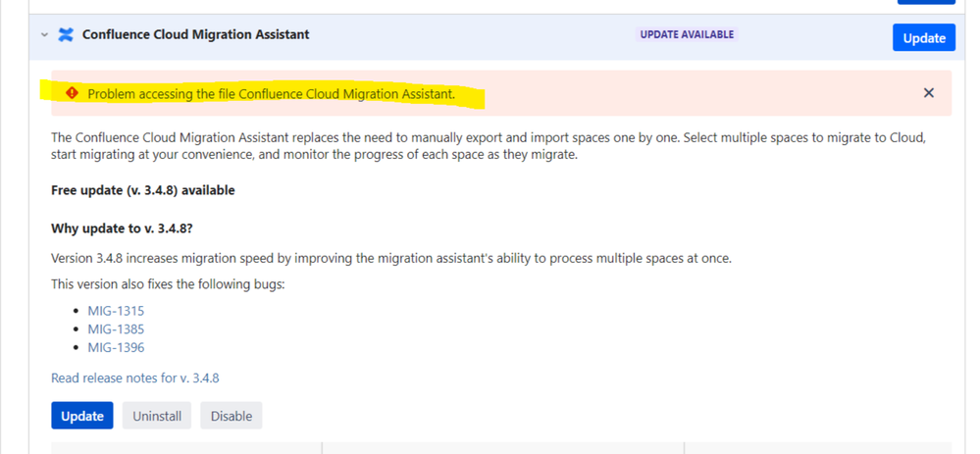Image resolution: width=980 pixels, height=454 pixels.
Task: Click the 'Problem accessing the file' error text
Action: [x=272, y=94]
